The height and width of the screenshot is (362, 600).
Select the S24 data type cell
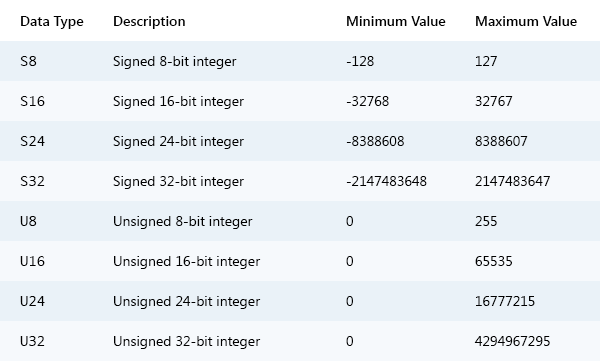click(33, 141)
